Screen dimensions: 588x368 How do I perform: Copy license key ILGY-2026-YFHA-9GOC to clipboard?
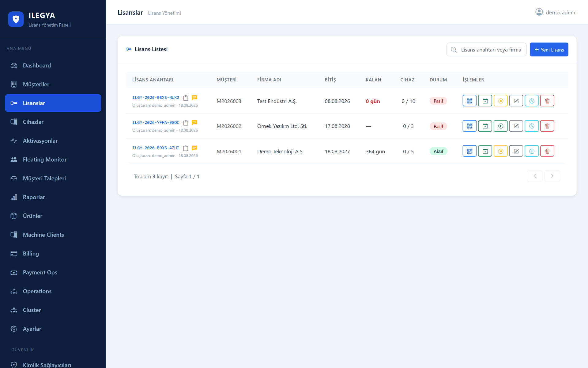186,123
